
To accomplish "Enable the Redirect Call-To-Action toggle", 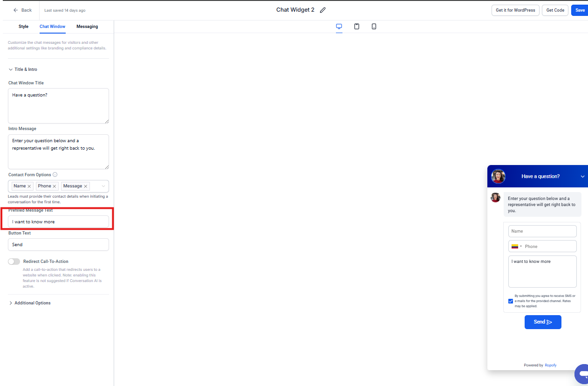I will click(x=14, y=262).
